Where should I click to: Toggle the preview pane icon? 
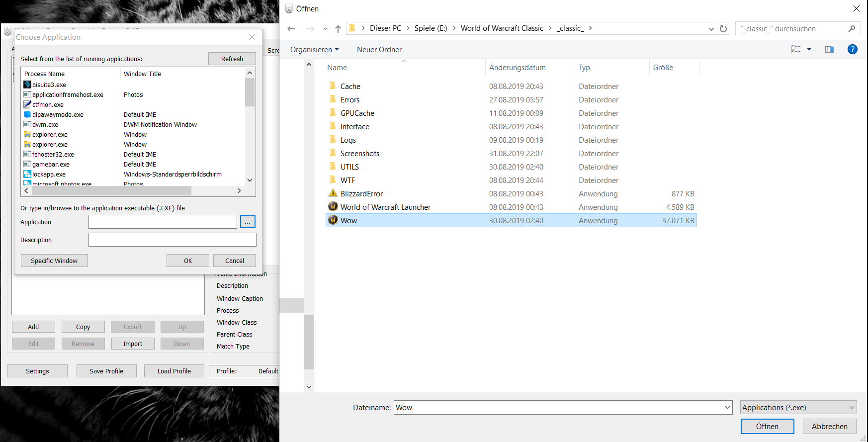point(830,49)
